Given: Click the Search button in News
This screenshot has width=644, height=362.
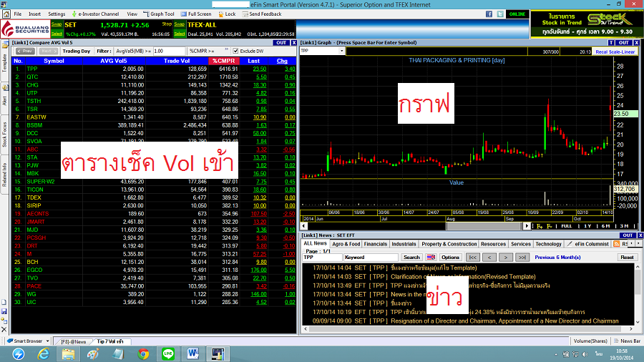Looking at the screenshot, I should click(411, 258).
